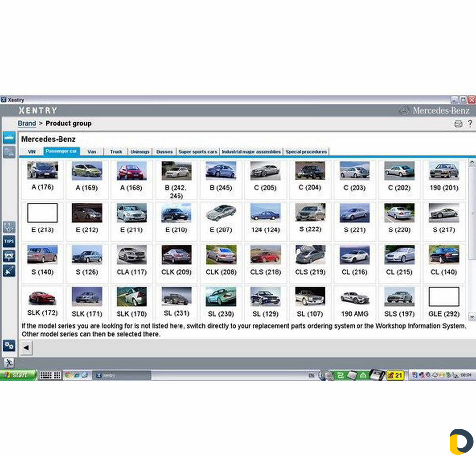The image size is (476, 456).
Task: Select the C (203) model thumbnail
Action: pyautogui.click(x=355, y=171)
